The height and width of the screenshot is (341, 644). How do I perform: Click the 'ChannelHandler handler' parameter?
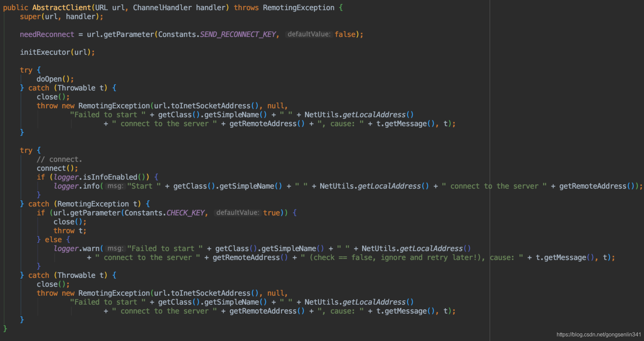pyautogui.click(x=179, y=7)
